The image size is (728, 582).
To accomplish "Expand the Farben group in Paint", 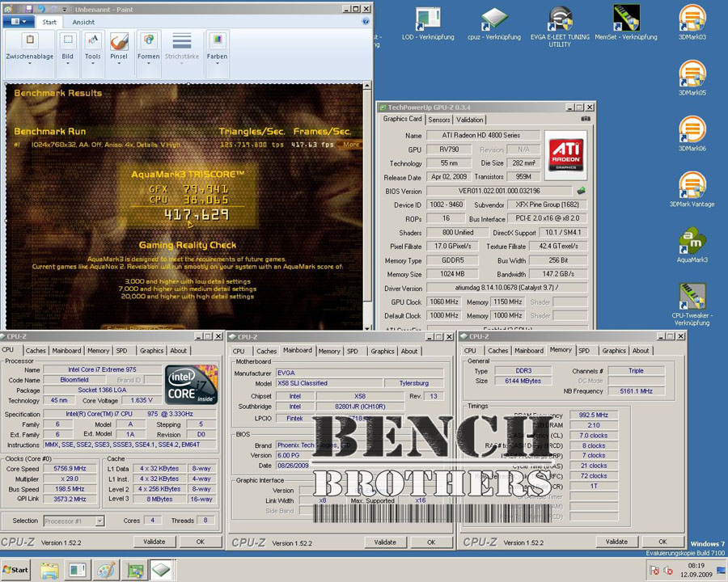I will pos(218,54).
